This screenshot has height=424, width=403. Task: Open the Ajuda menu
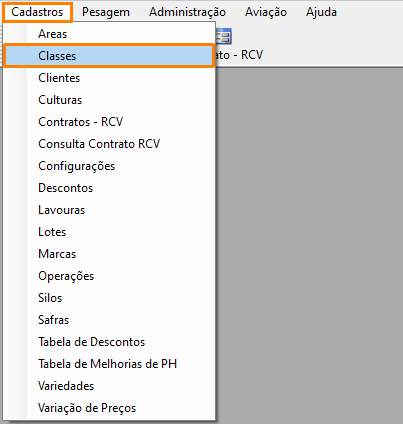[321, 12]
